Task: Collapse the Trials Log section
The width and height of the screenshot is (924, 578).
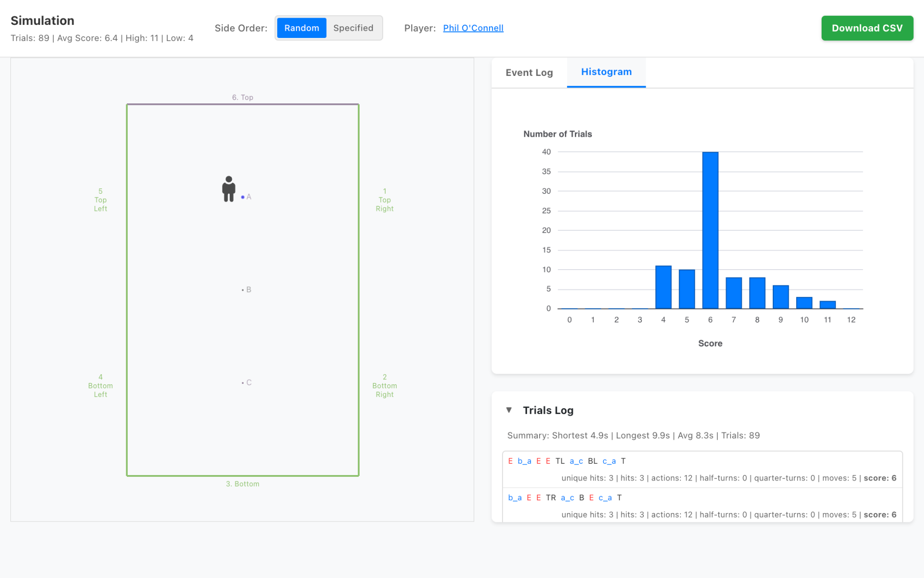Action: (x=510, y=410)
